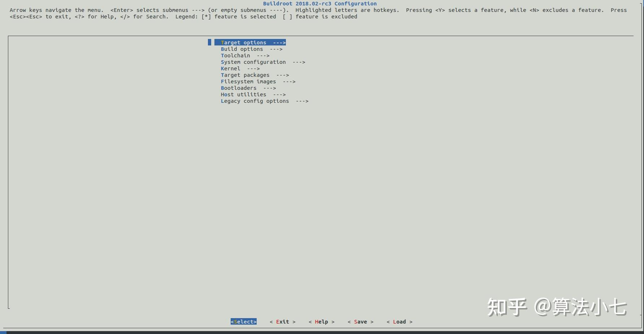Viewport: 644px width, 334px height.
Task: Open the System configuration submenu
Action: pos(253,62)
